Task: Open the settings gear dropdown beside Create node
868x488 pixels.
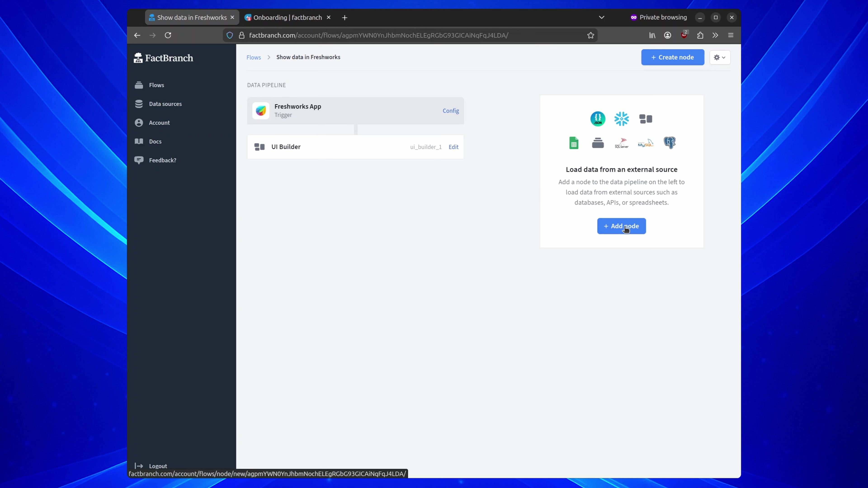Action: [720, 57]
